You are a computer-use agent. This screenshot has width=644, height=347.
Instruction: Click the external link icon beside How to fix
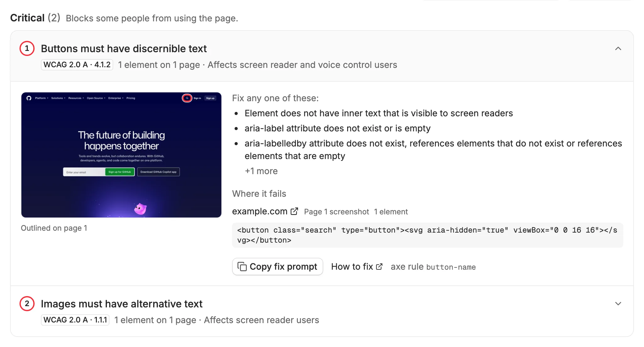(x=379, y=267)
